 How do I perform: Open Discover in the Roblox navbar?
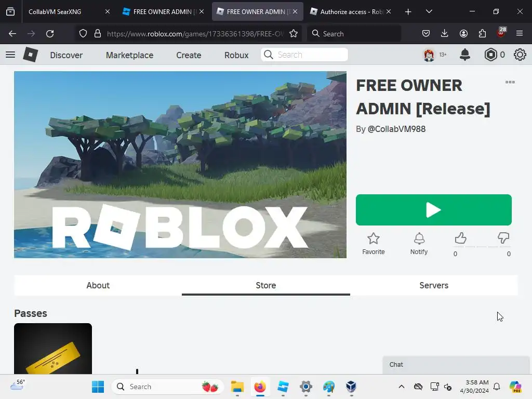coord(66,55)
